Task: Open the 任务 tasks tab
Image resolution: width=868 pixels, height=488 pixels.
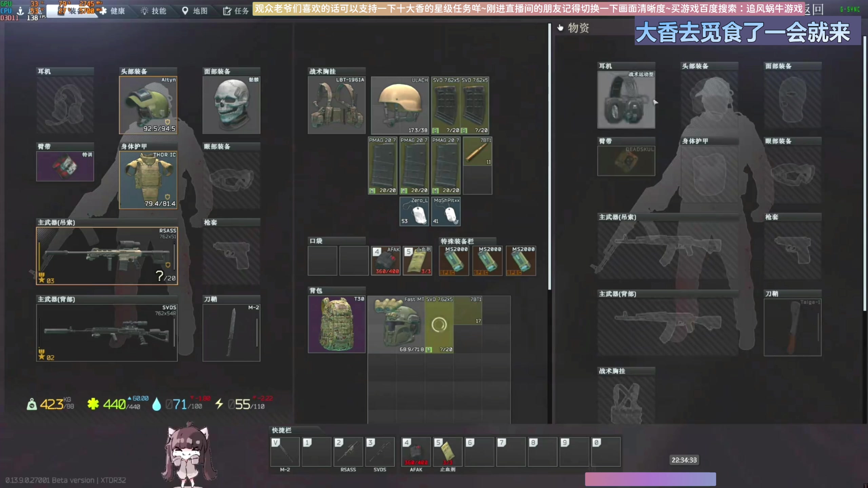Action: [236, 11]
